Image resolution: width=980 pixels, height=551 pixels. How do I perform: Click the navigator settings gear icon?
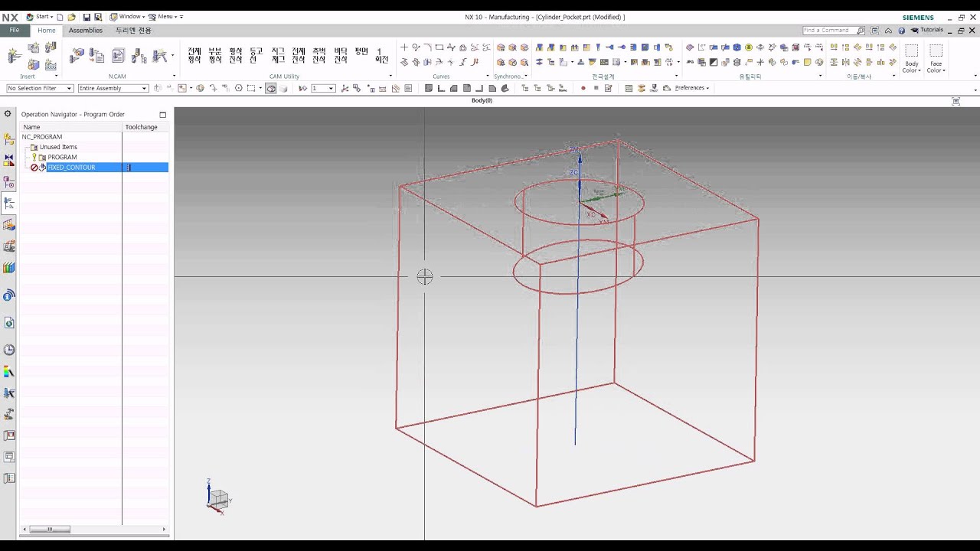8,114
